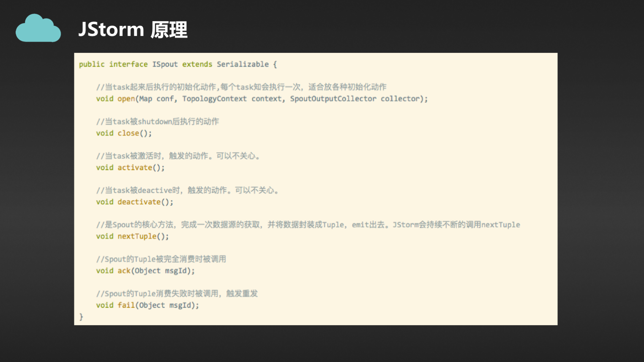Click the comment mentioning task被shutdown
This screenshot has width=644, height=362.
(x=158, y=122)
